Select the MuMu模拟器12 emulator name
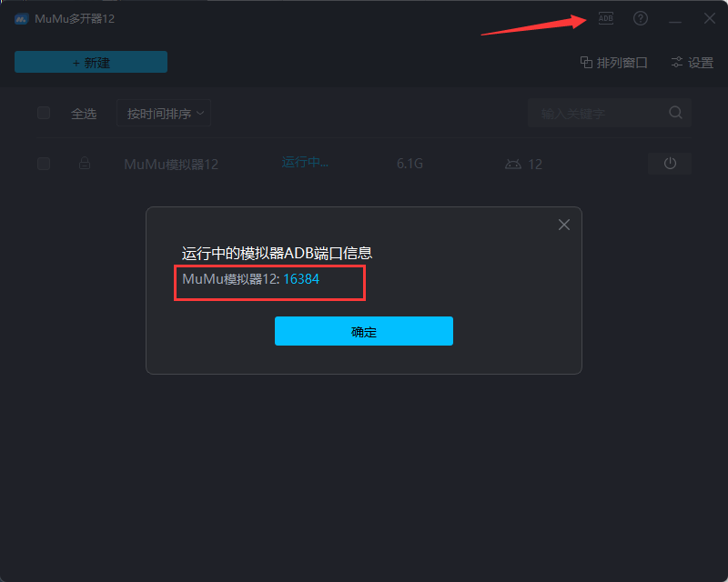Viewport: 728px width, 582px height. coord(171,164)
